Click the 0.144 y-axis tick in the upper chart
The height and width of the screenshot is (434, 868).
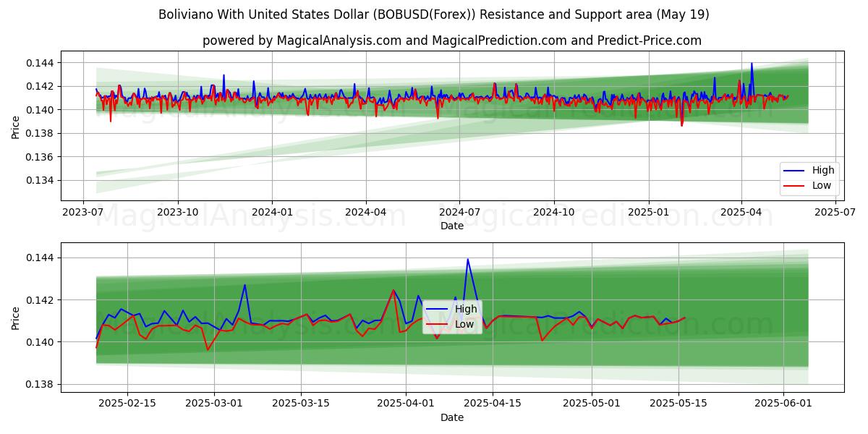coord(41,63)
